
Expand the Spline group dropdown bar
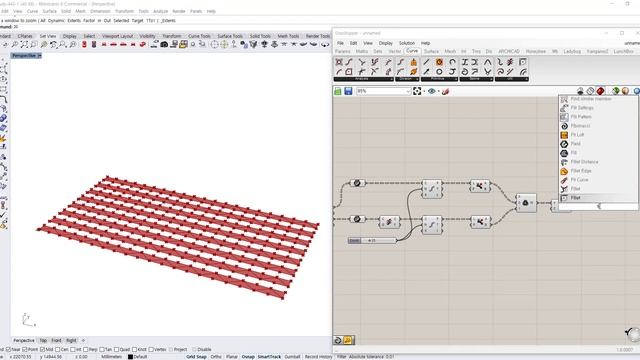pos(476,79)
